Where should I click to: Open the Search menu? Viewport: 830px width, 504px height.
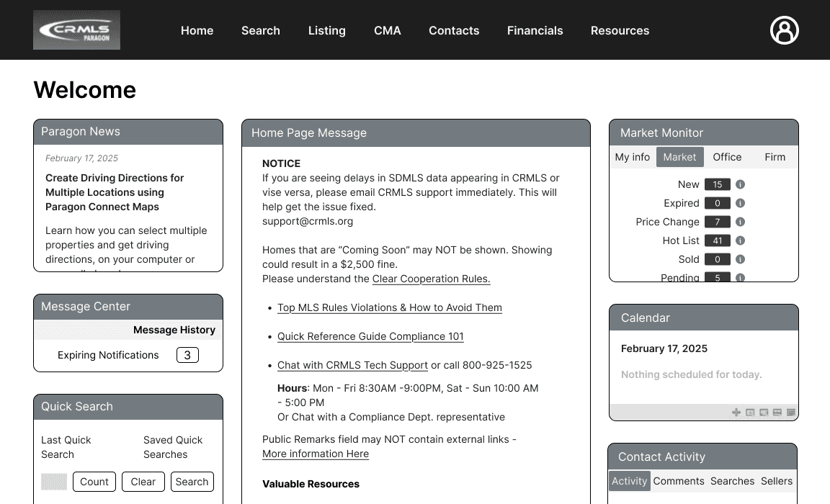click(260, 31)
